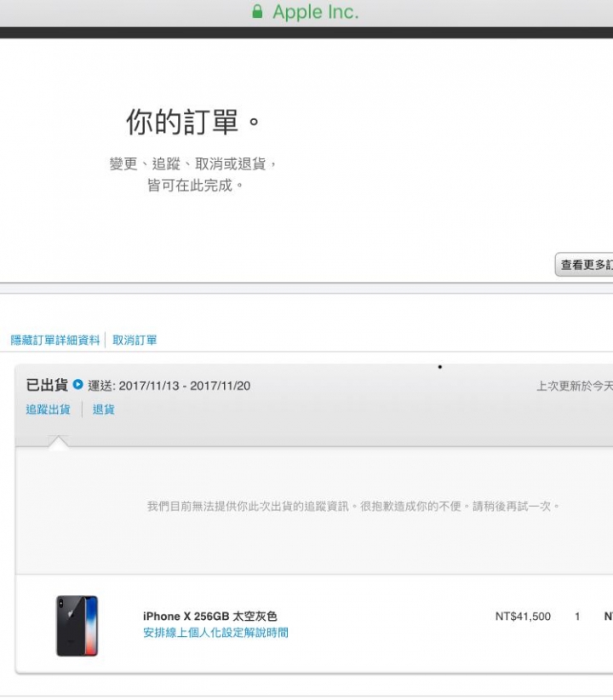The width and height of the screenshot is (613, 700).
Task: Click the 查看更多 orders button
Action: pos(584,264)
